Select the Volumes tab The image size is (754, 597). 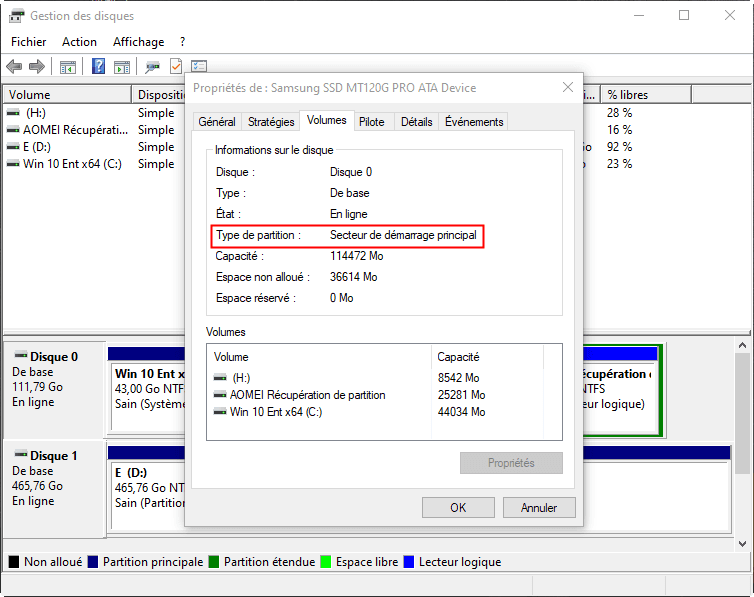point(327,120)
